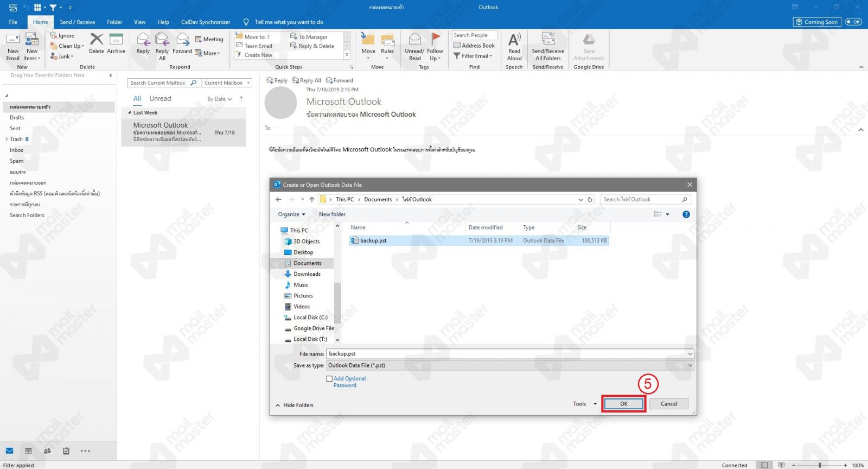Open the Organize dropdown

click(x=291, y=214)
